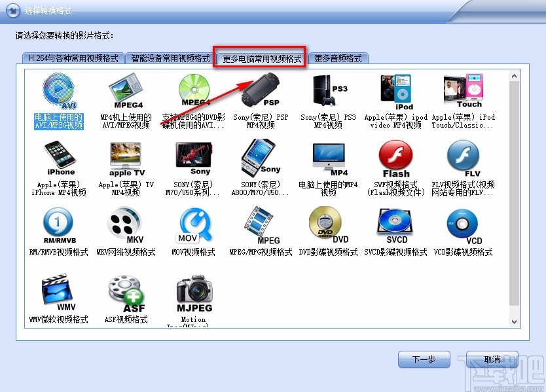
Task: Click the 取消 button
Action: [492, 359]
